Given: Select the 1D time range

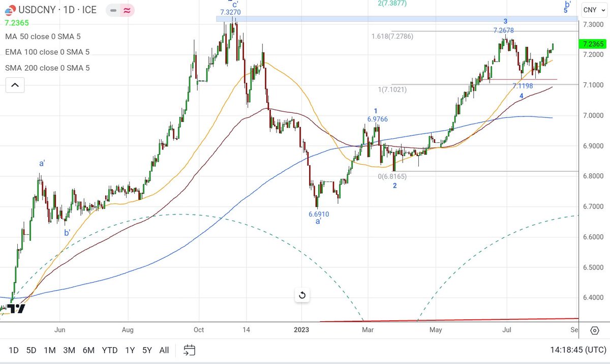Looking at the screenshot, I should tap(14, 350).
